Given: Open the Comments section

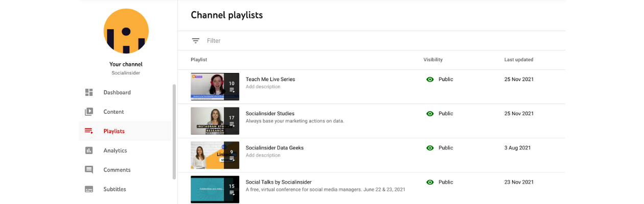Looking at the screenshot, I should (x=125, y=170).
